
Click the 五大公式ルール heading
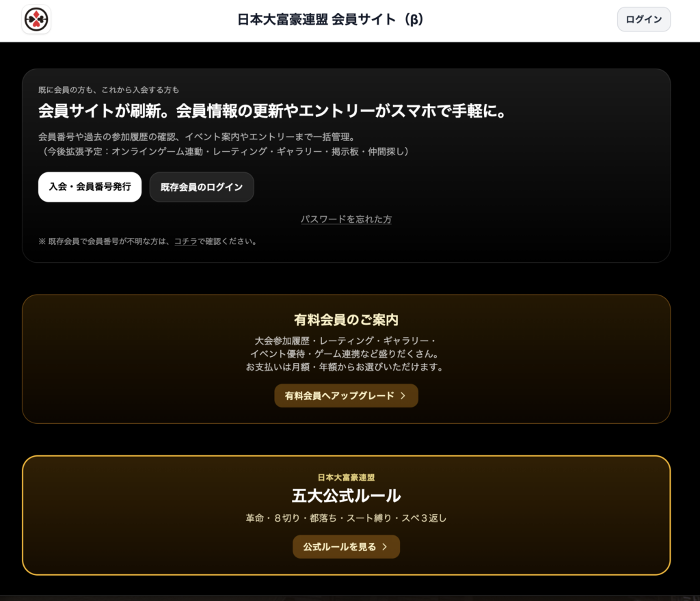(x=346, y=496)
